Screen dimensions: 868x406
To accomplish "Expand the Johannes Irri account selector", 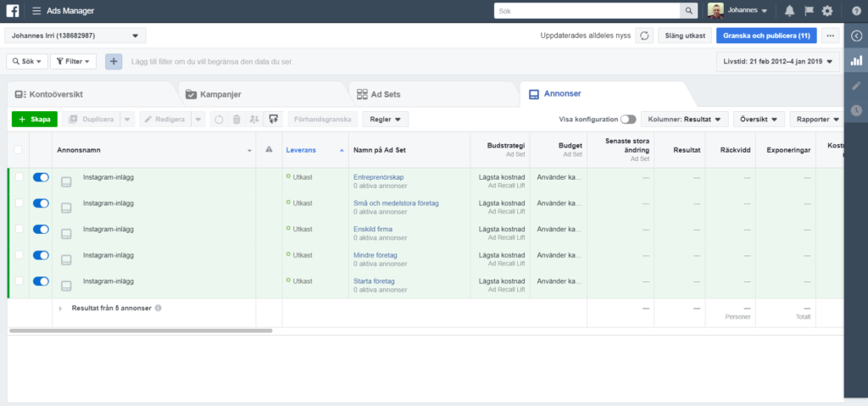I will (x=75, y=36).
